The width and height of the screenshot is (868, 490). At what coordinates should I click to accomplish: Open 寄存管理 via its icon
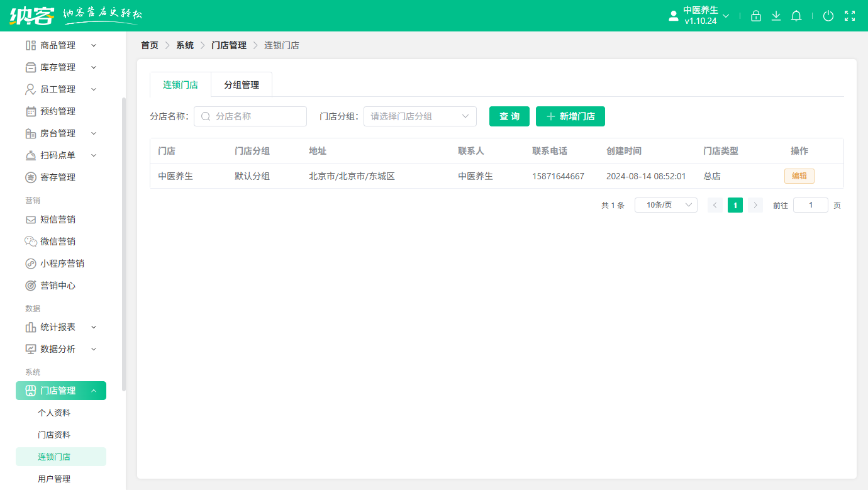click(30, 177)
